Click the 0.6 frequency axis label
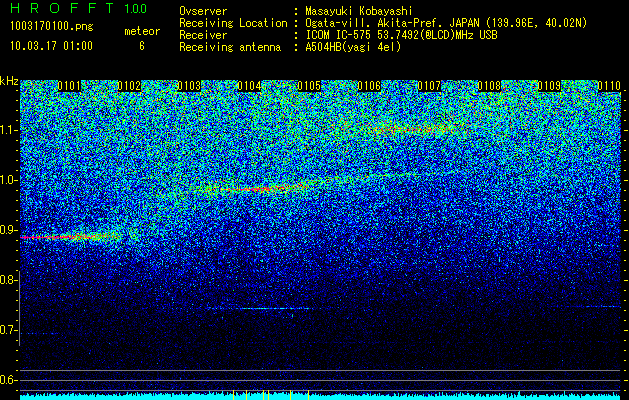The image size is (629, 400). (x=6, y=380)
